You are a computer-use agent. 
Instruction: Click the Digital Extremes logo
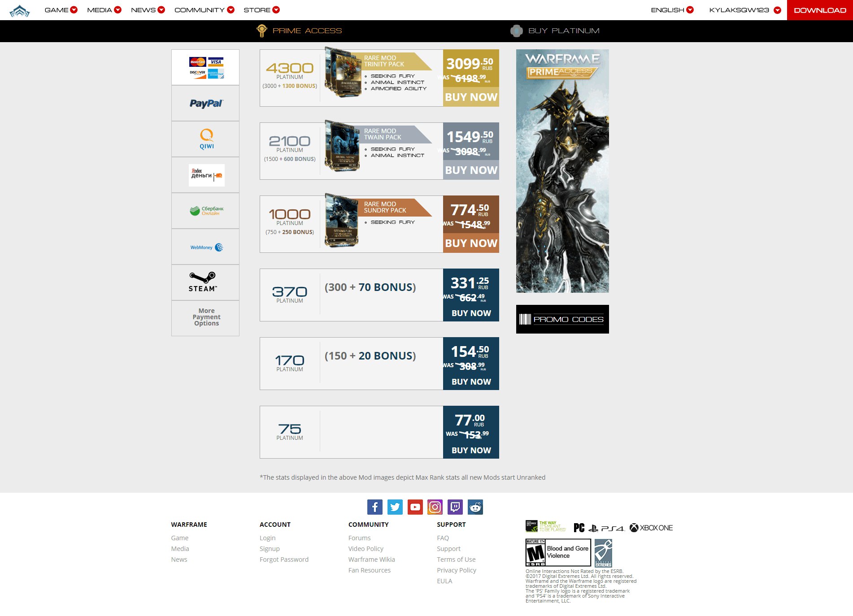point(603,553)
